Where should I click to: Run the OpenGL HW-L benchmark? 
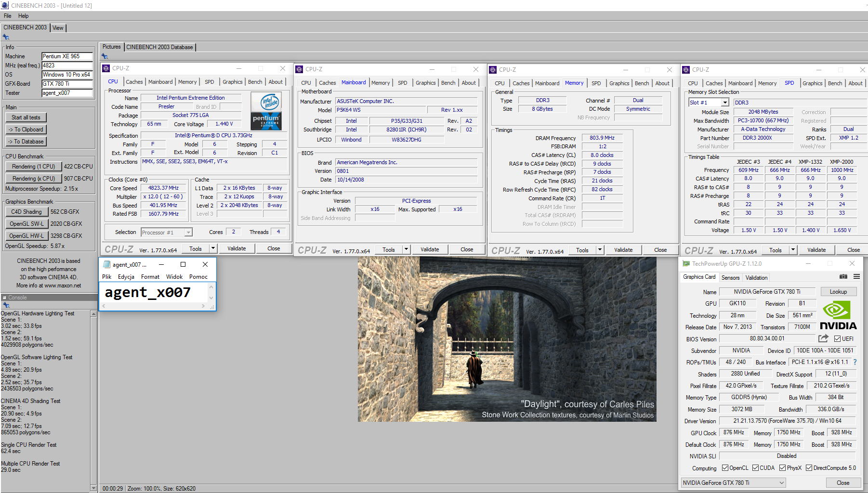pos(26,236)
